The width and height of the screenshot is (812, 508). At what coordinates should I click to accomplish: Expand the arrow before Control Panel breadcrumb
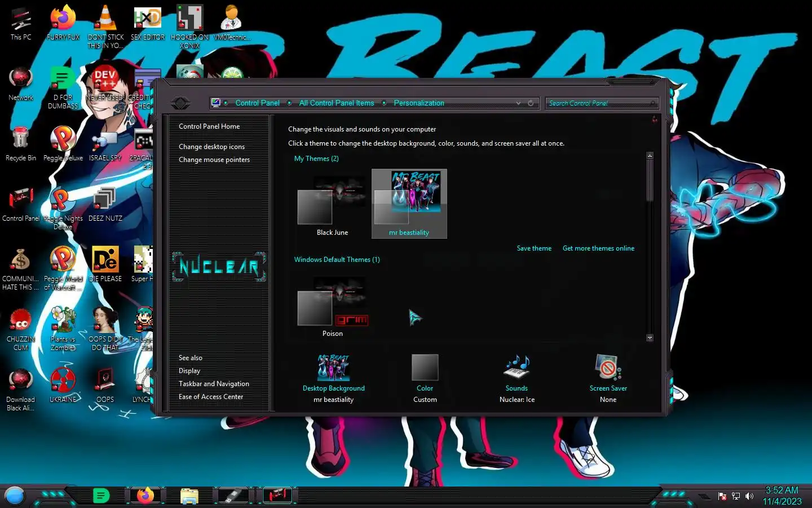pyautogui.click(x=226, y=103)
